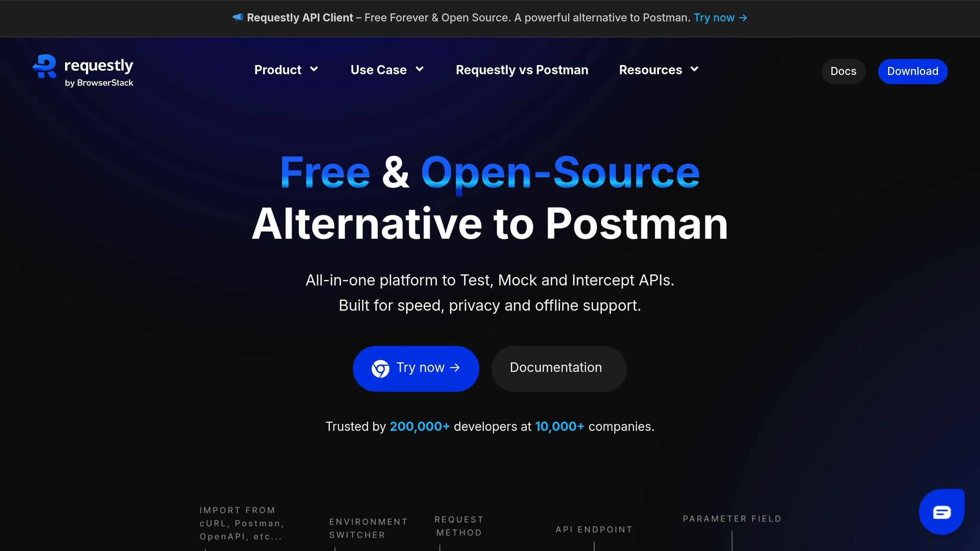The height and width of the screenshot is (551, 980).
Task: Click the megaphone icon in top banner
Action: coord(238,18)
